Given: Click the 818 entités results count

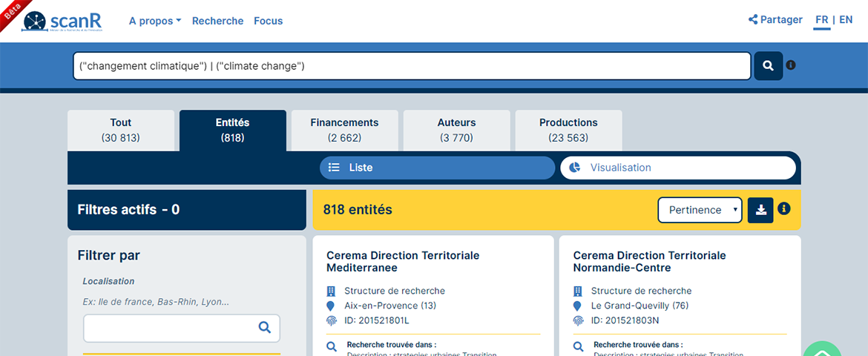Looking at the screenshot, I should [x=358, y=210].
